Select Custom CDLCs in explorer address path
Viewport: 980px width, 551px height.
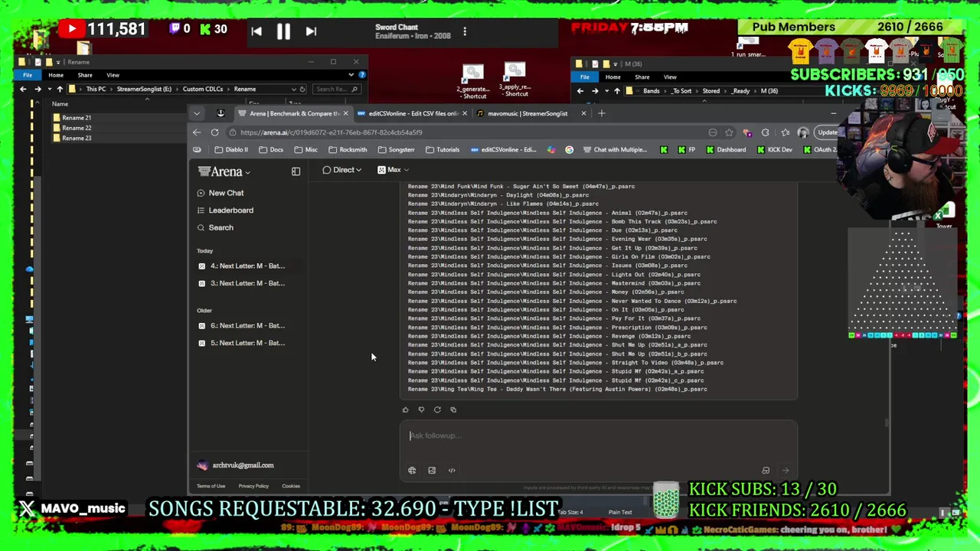(202, 89)
